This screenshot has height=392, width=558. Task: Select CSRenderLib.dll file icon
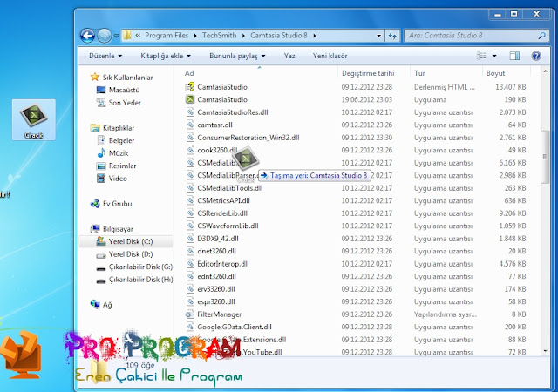pos(190,213)
